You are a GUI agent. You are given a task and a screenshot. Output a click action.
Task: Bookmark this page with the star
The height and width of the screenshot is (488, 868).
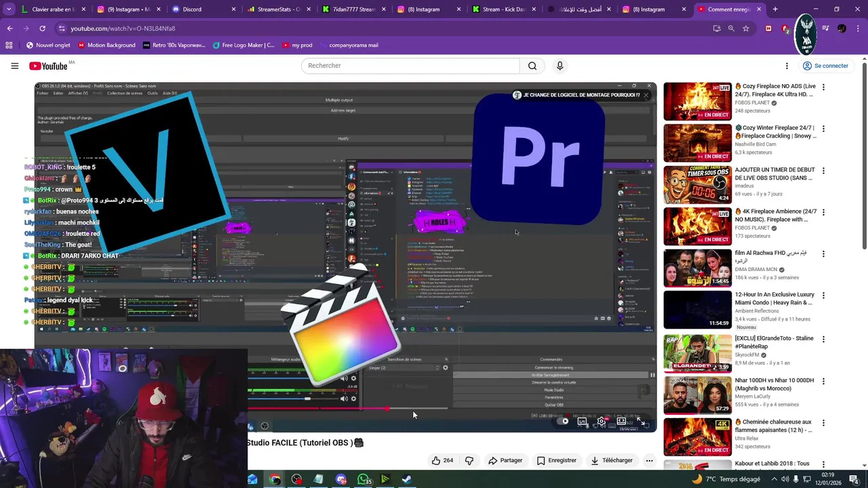(746, 28)
